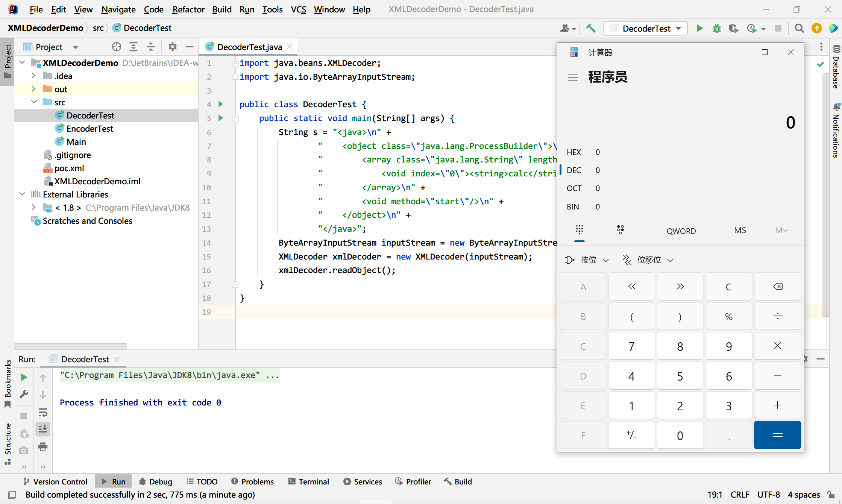The image size is (842, 504).
Task: Hide the Project tool window
Action: [190, 47]
